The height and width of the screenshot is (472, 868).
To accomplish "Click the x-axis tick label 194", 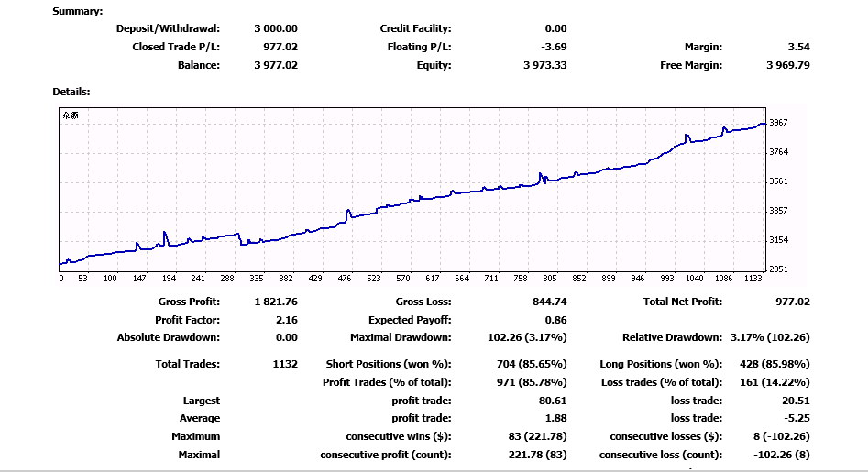I will click(169, 279).
